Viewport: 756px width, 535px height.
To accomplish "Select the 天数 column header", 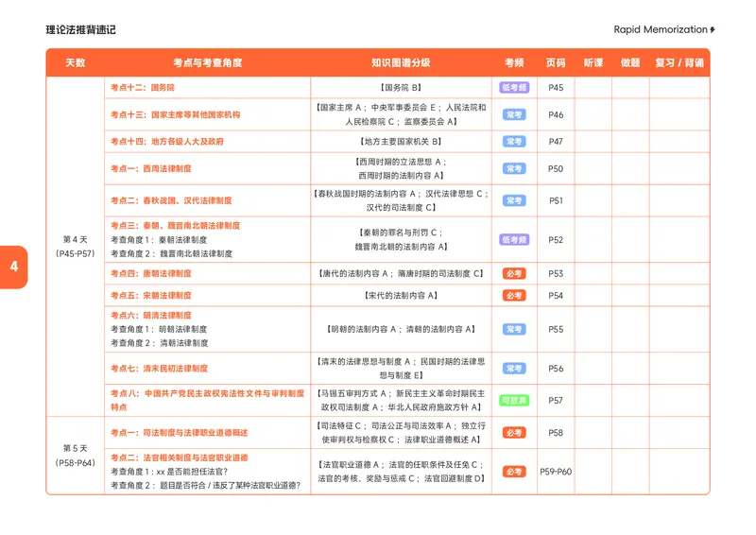I will [76, 62].
